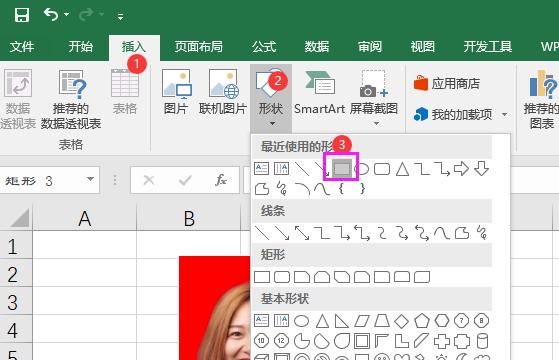Click the Insert Function fx icon

221,180
